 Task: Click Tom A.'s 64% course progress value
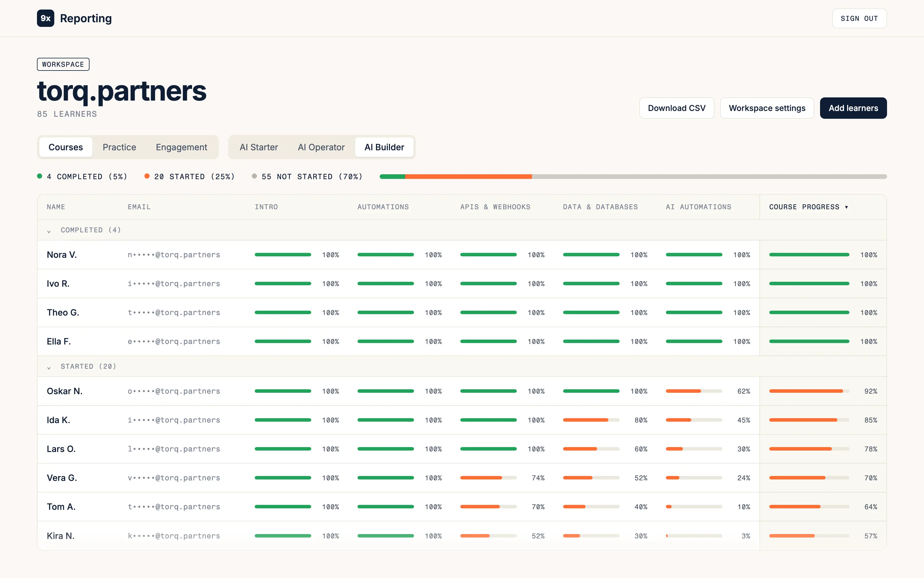click(x=871, y=507)
